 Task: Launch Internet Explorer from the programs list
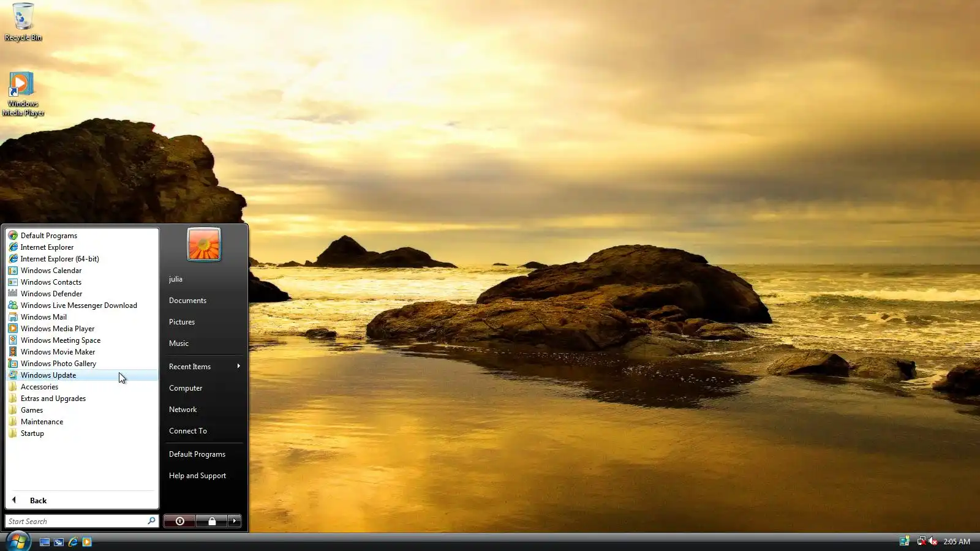tap(82, 247)
